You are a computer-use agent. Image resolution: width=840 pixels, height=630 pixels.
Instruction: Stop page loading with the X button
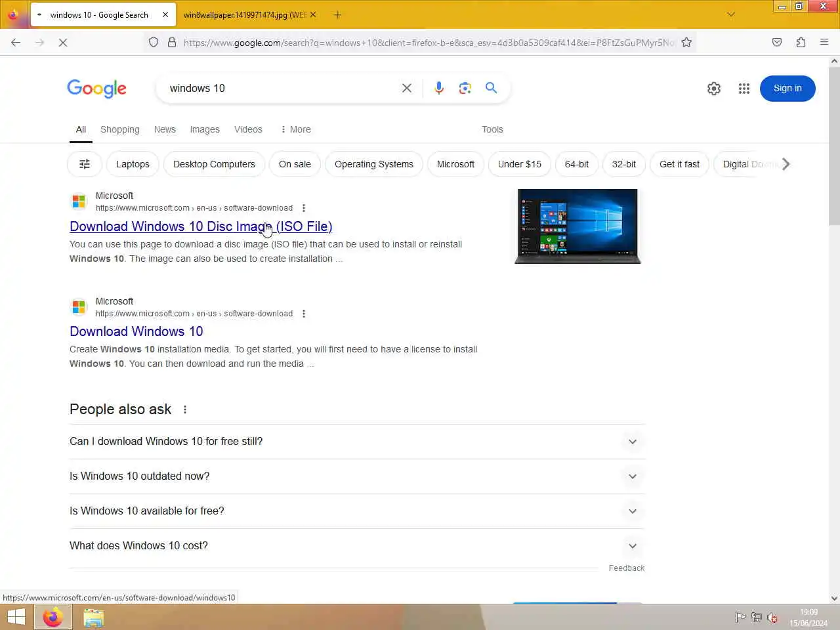(x=63, y=43)
